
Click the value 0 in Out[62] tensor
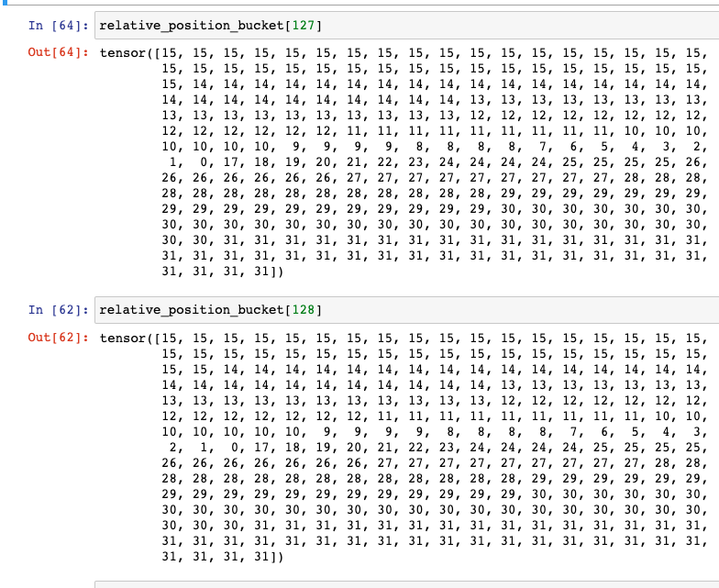coord(237,449)
